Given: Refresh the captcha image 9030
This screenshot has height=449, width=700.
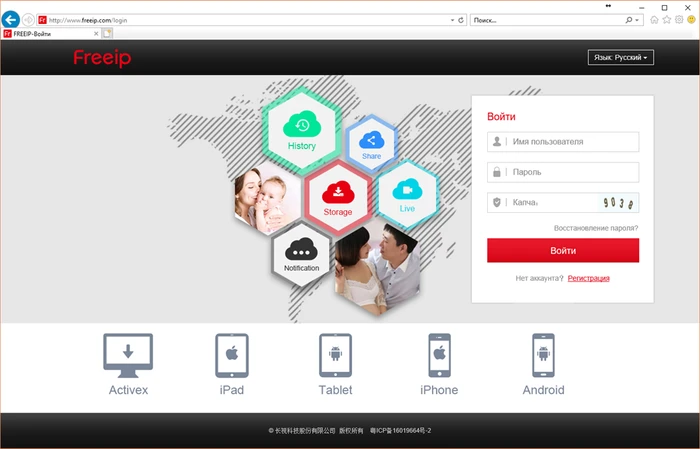Looking at the screenshot, I should pyautogui.click(x=619, y=203).
